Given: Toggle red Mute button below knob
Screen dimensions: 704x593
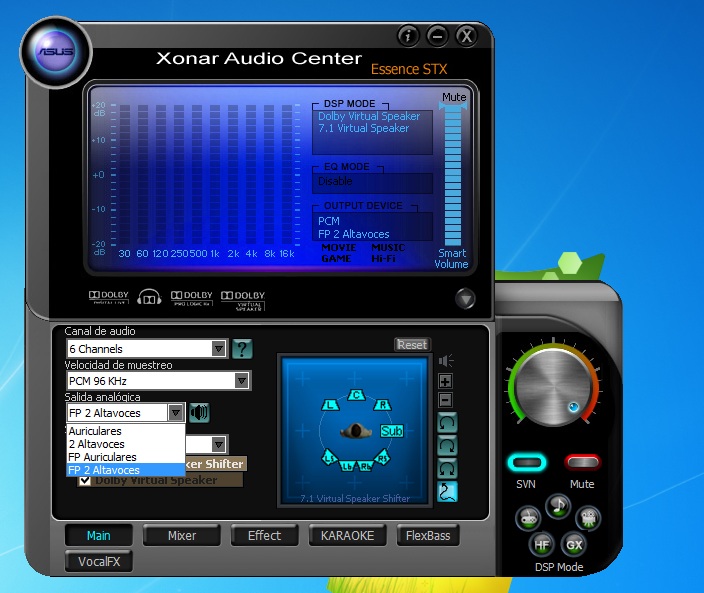Looking at the screenshot, I should (x=582, y=462).
